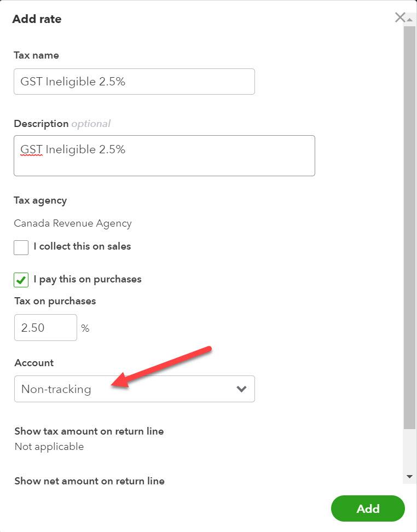This screenshot has width=417, height=532.
Task: Click the 'Add rate' dialog heading
Action: 37,19
